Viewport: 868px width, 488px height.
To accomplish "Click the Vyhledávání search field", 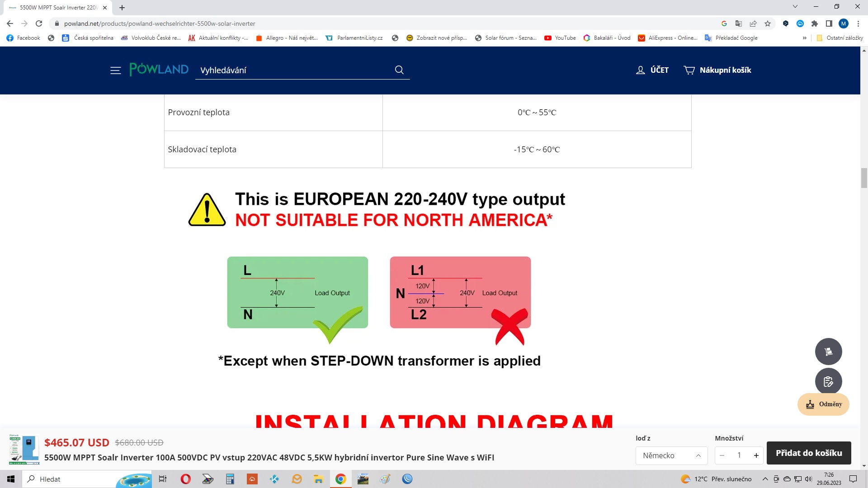I will tap(294, 70).
